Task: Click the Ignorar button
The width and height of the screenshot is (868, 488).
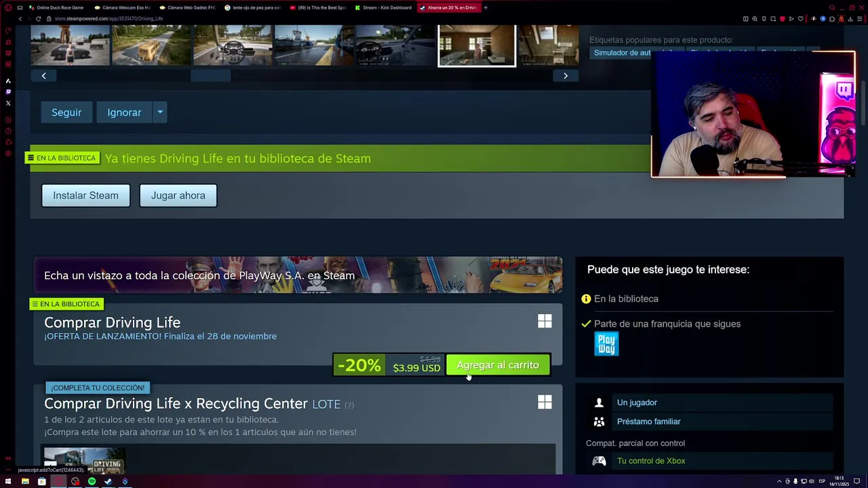Action: 124,113
